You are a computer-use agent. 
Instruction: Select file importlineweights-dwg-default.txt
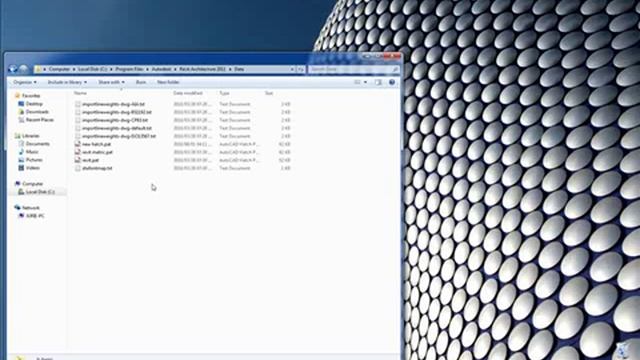click(117, 128)
